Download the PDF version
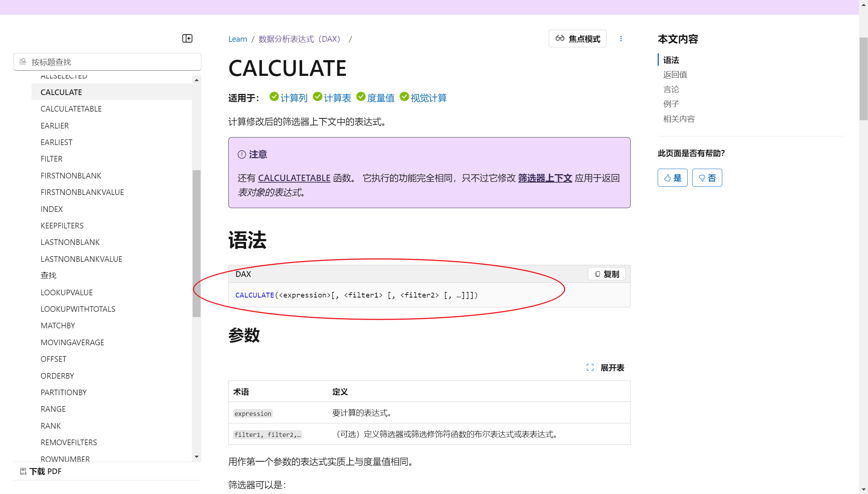Viewport: 868px width, 494px height. (41, 471)
